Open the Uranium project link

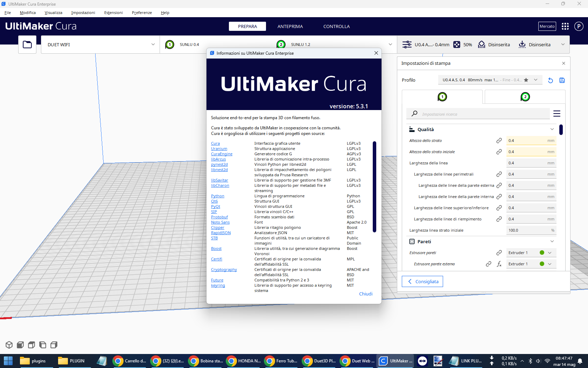point(219,149)
